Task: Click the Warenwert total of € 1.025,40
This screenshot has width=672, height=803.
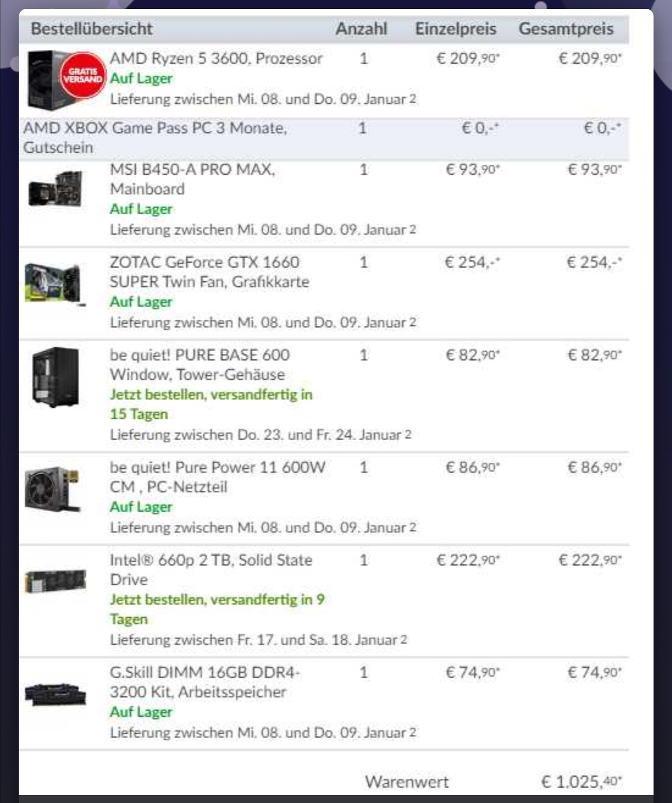Action: pyautogui.click(x=581, y=782)
